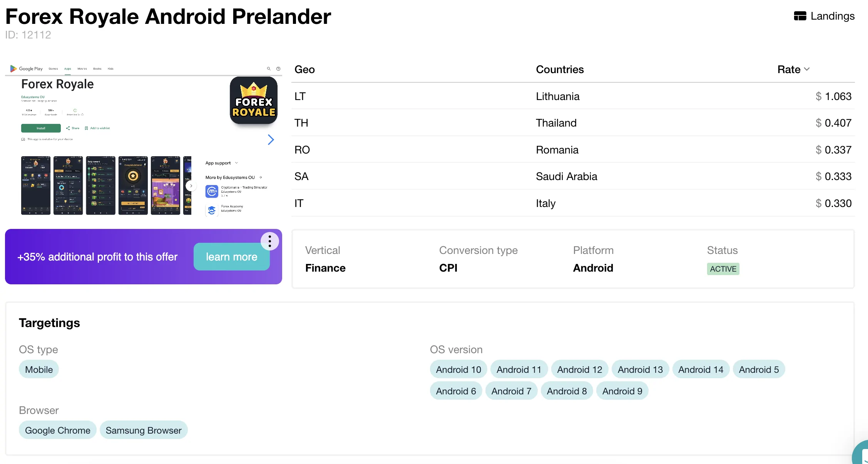Switch to the Apps tab in Google Play
Viewport: 868px width, 464px height.
click(68, 69)
